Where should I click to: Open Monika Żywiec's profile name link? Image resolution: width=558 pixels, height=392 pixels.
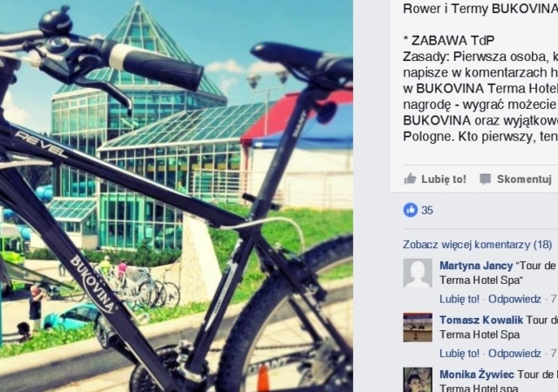(477, 375)
